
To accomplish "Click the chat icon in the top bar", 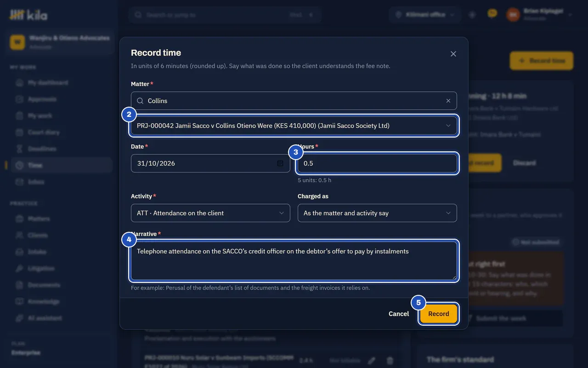I will [x=492, y=14].
